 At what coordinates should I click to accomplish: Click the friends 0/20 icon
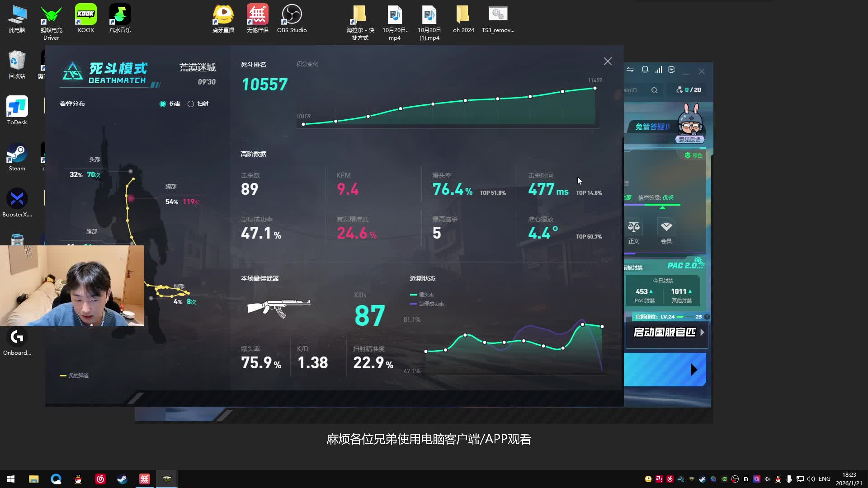click(x=679, y=90)
